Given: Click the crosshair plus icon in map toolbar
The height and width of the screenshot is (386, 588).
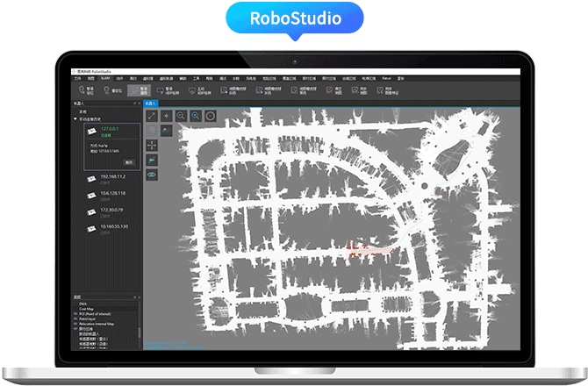Looking at the screenshot, I should pos(167,115).
